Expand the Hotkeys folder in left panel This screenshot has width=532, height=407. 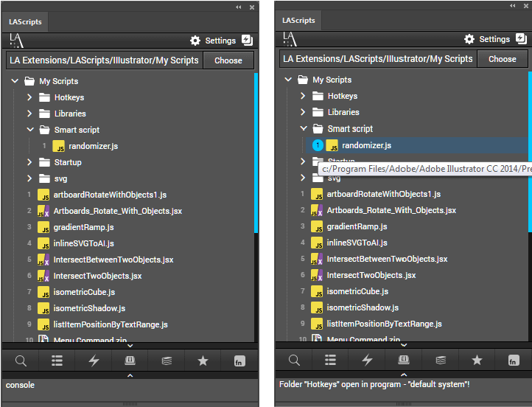[29, 97]
